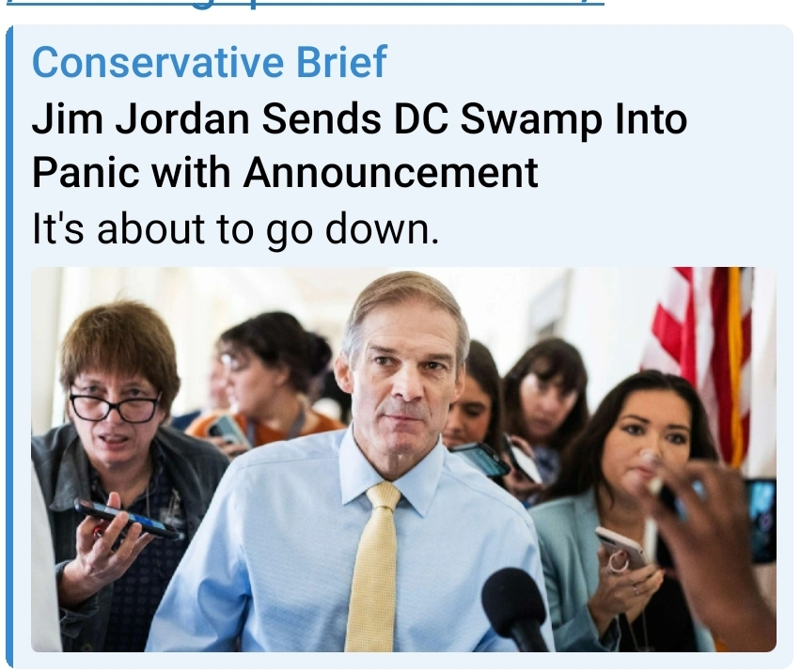
Task: Click the word Swamp in the headline
Action: coord(531,121)
